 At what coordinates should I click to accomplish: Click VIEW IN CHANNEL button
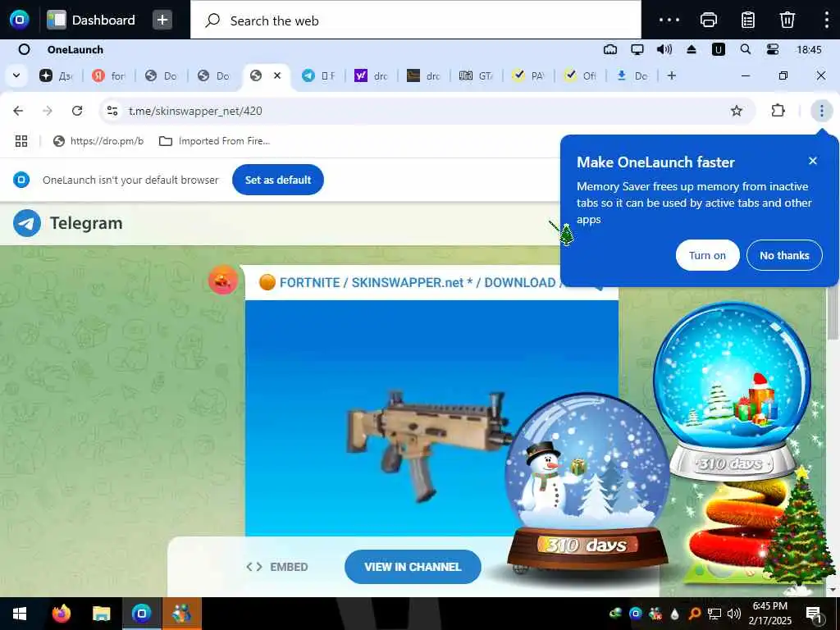click(x=413, y=567)
